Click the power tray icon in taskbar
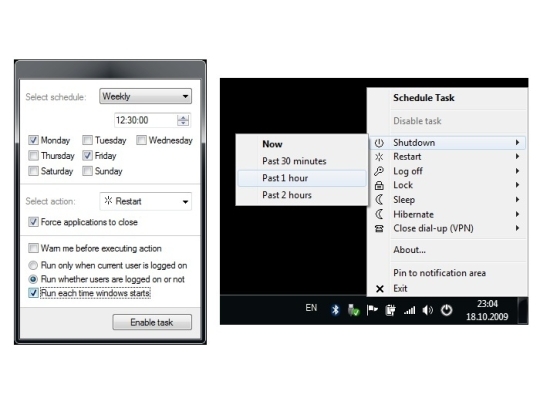The height and width of the screenshot is (405, 540). pos(446,310)
